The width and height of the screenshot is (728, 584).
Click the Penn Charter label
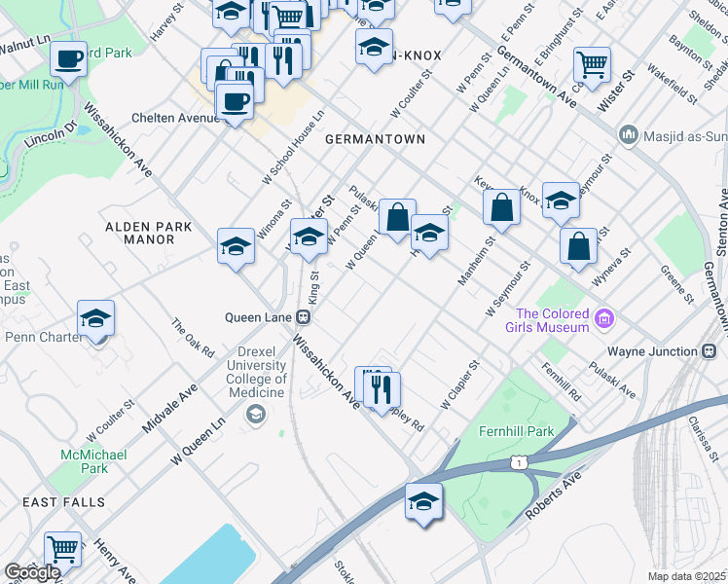[x=44, y=337]
